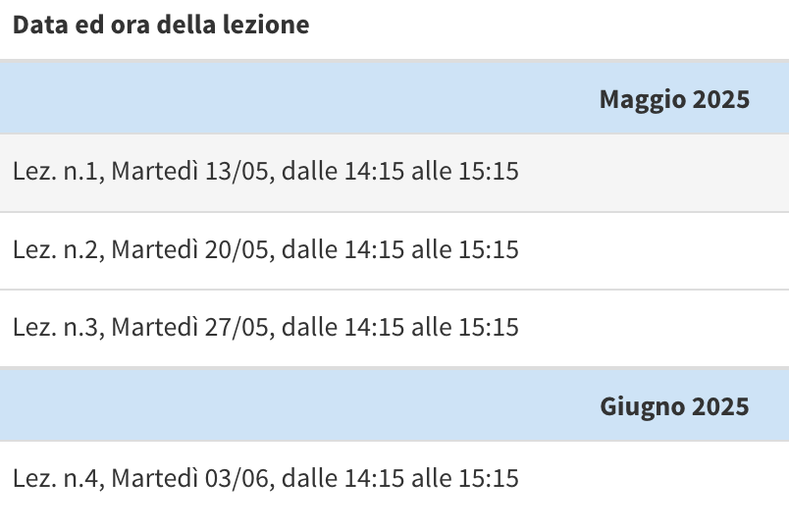Click end time 15:15 of lesson 3
The image size is (789, 532).
point(488,326)
